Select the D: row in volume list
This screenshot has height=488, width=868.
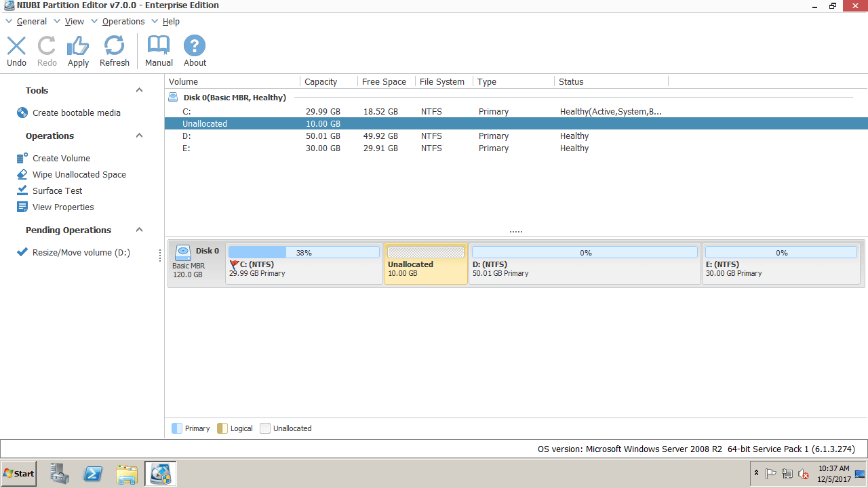516,136
